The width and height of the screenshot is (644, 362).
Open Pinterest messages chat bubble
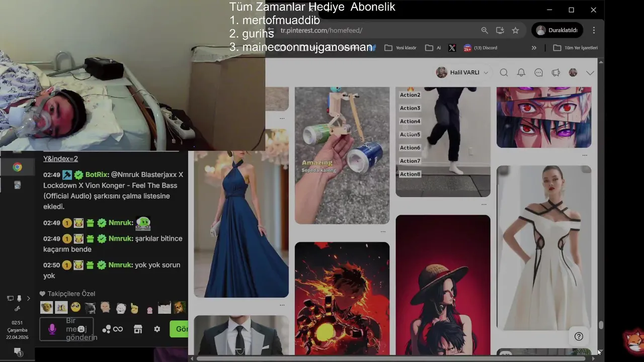tap(538, 72)
